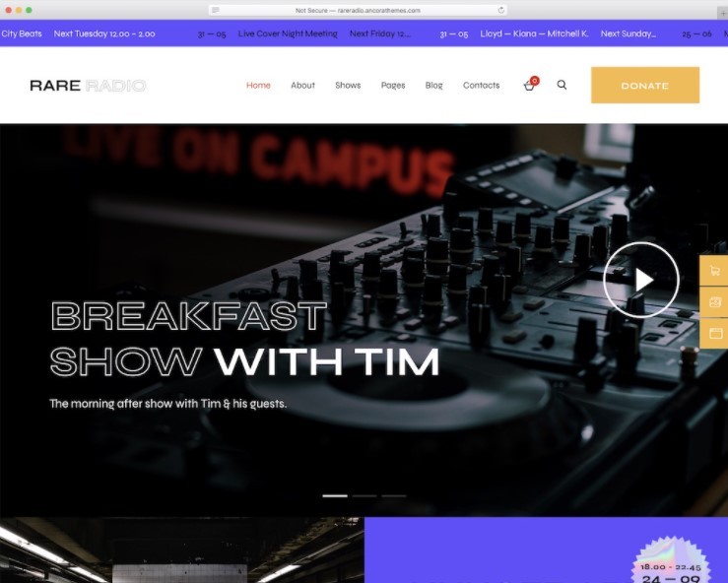Open the shopping cart icon in header
Screen dimensions: 728x583
[529, 86]
